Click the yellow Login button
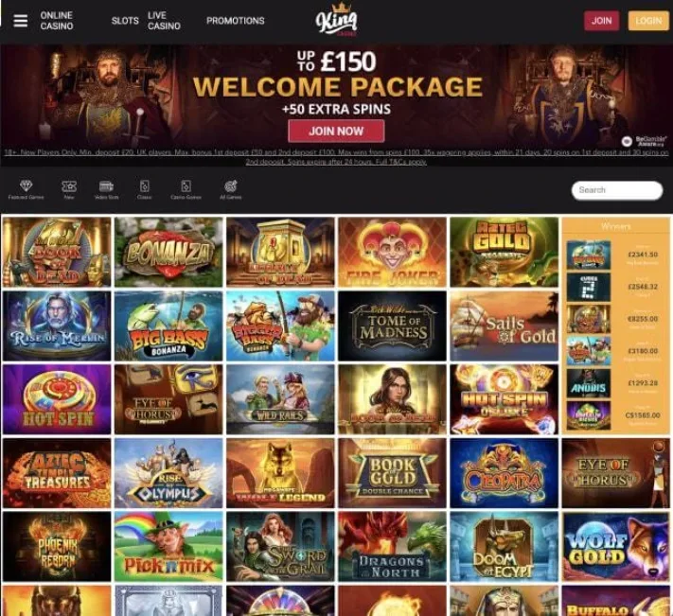 [648, 21]
